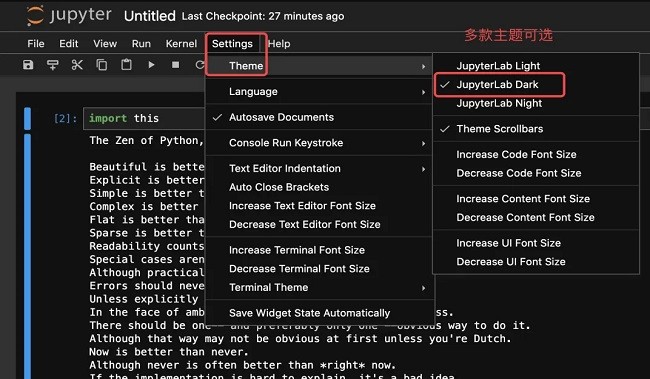650x379 pixels.
Task: Expand the Theme submenu
Action: pos(319,66)
